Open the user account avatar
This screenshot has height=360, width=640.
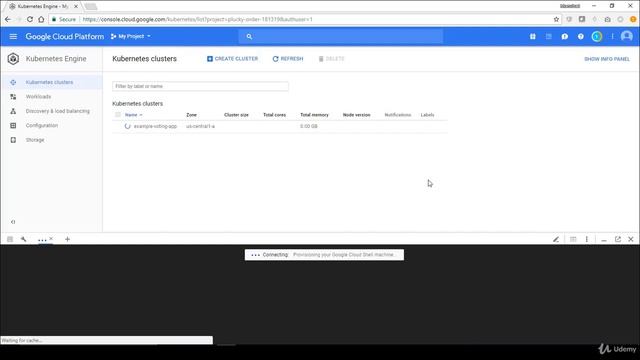coord(627,36)
